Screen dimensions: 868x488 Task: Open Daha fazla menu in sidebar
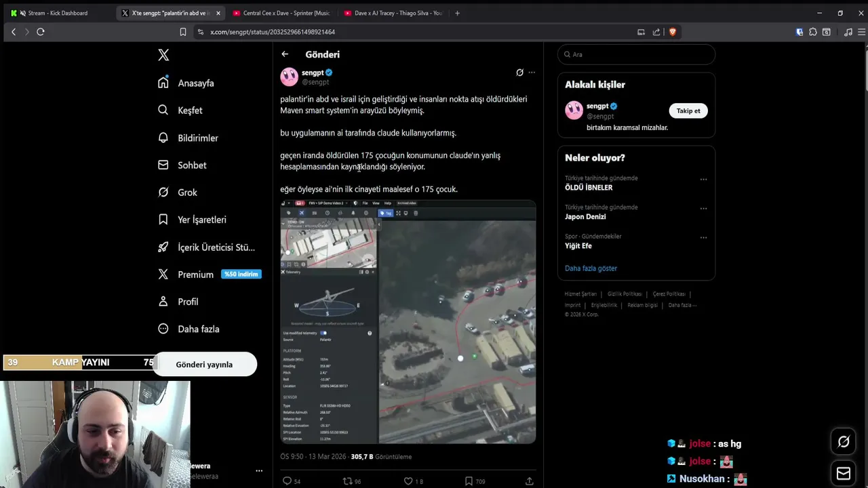189,329
